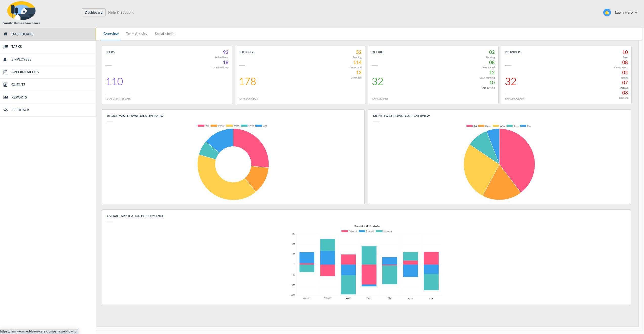Viewport: 644px width, 334px height.
Task: Click the Employees person icon
Action: click(x=5, y=59)
